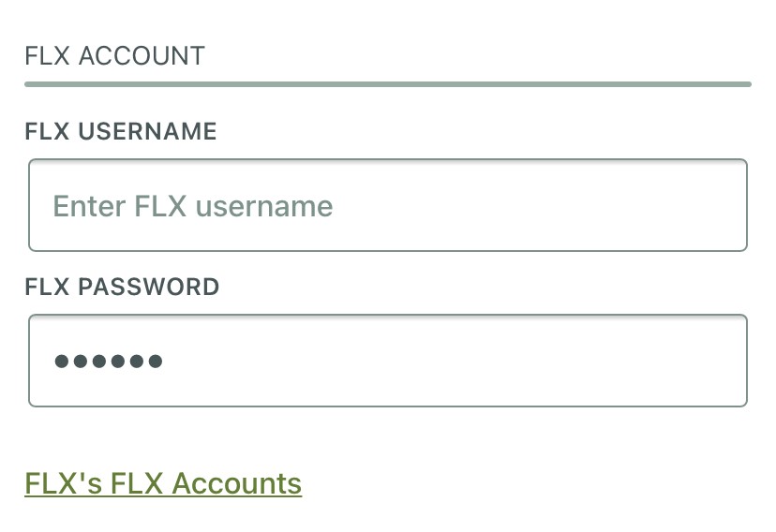
Task: Click the FLX PASSWORD label
Action: coord(122,287)
